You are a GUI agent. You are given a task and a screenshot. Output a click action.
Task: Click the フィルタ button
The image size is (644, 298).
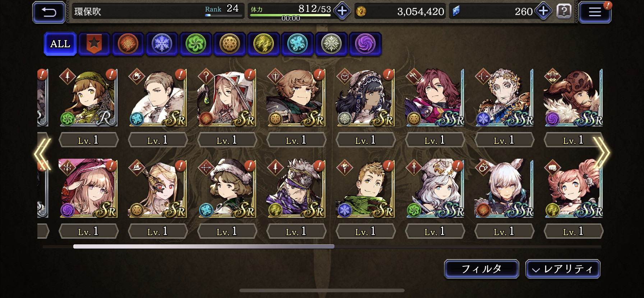pos(482,269)
